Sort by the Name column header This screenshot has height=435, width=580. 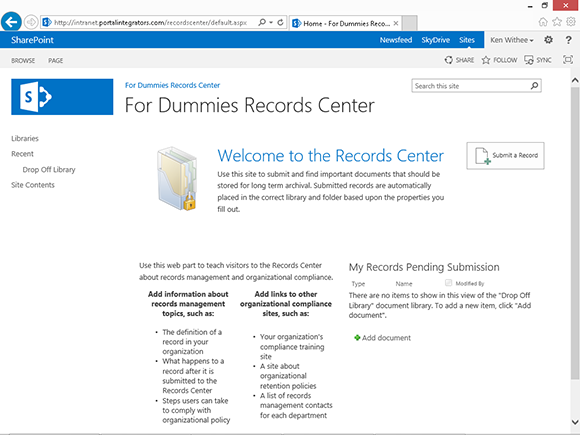[404, 284]
